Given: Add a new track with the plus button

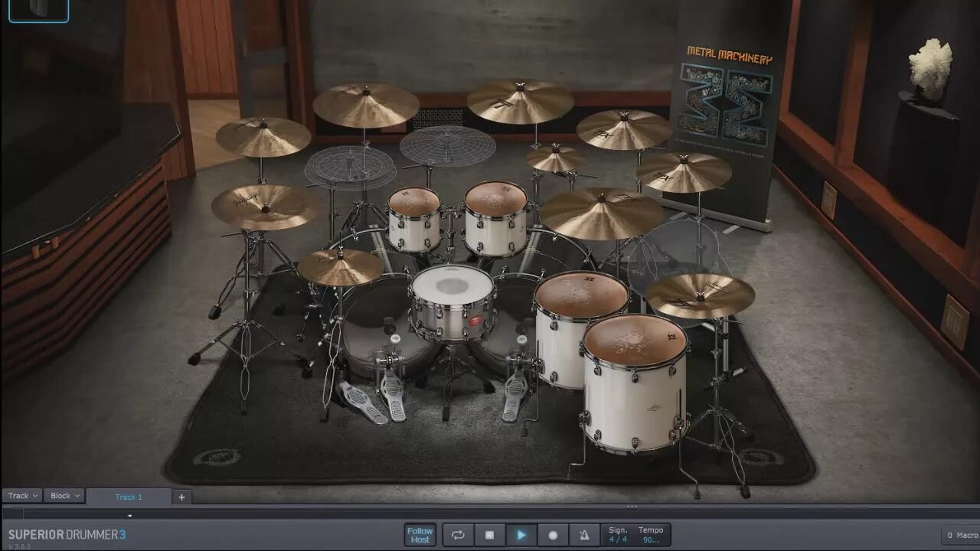Looking at the screenshot, I should coord(181,497).
